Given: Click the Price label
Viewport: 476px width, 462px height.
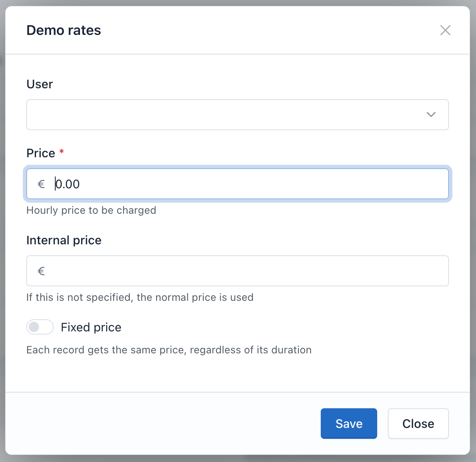Looking at the screenshot, I should coord(41,153).
